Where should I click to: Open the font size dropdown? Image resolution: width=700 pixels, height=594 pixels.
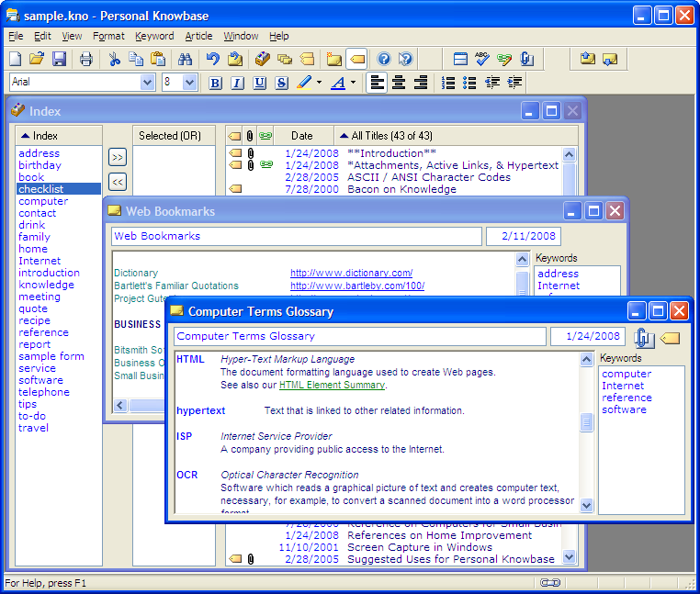(x=190, y=83)
